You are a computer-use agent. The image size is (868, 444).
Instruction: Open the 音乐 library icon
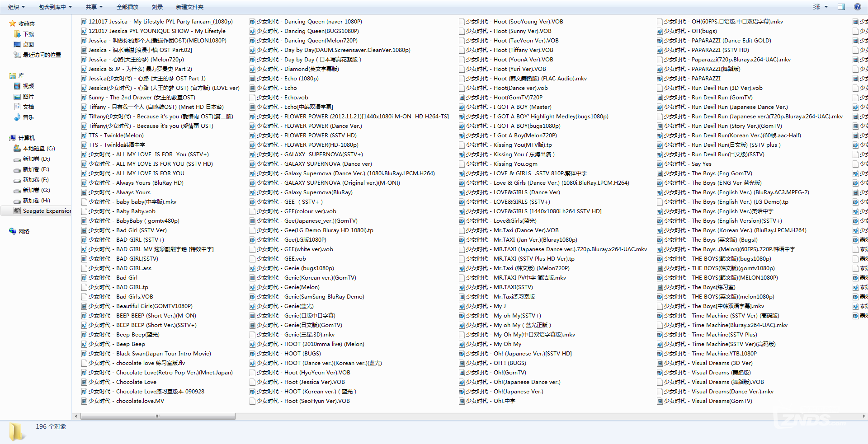[17, 117]
